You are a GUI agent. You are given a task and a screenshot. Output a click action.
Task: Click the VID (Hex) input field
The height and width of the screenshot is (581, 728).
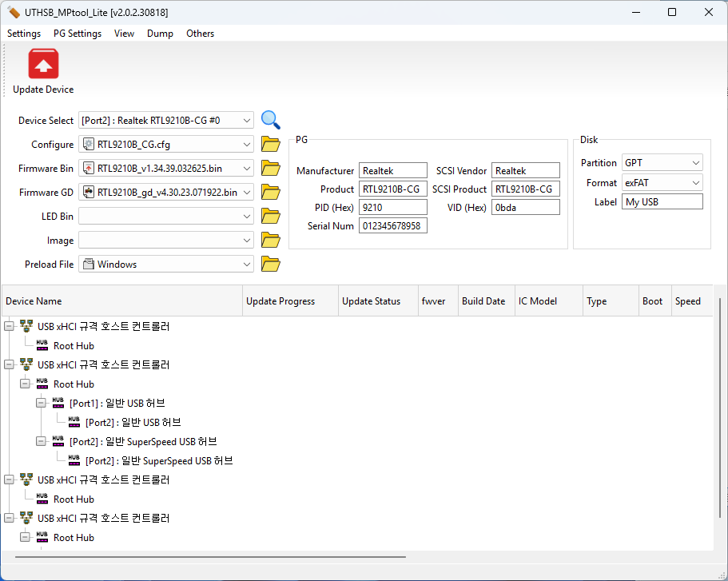[x=526, y=207]
